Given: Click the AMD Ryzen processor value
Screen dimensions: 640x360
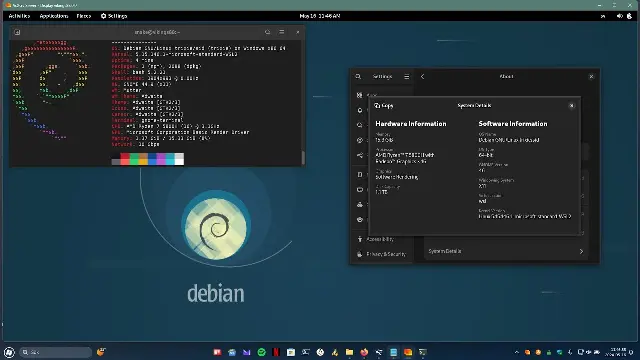Looking at the screenshot, I should pyautogui.click(x=405, y=158).
